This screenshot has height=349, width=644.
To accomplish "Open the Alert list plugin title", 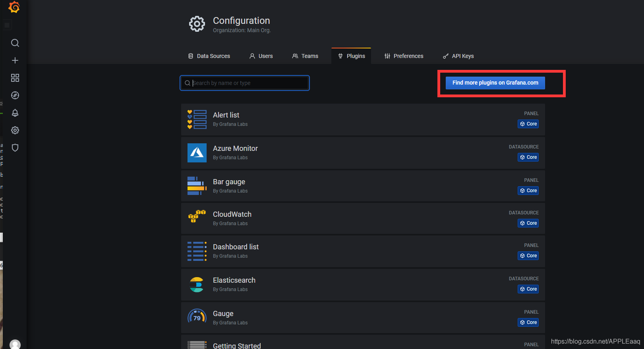I will [226, 115].
